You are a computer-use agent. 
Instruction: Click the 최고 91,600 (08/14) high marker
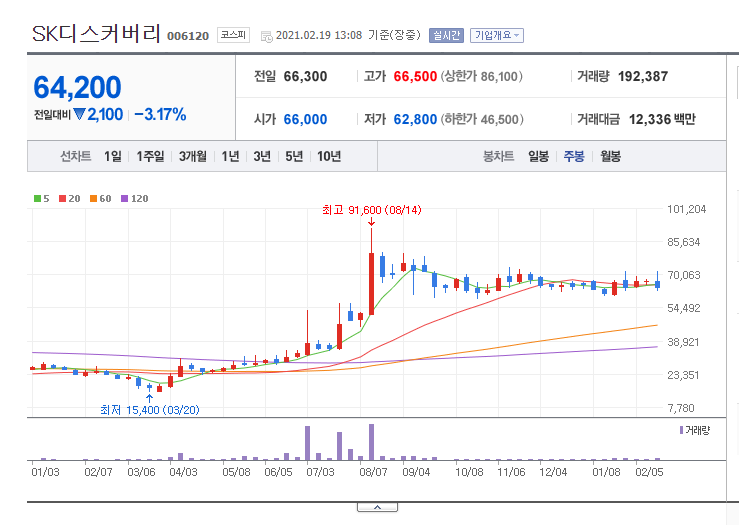point(372,210)
